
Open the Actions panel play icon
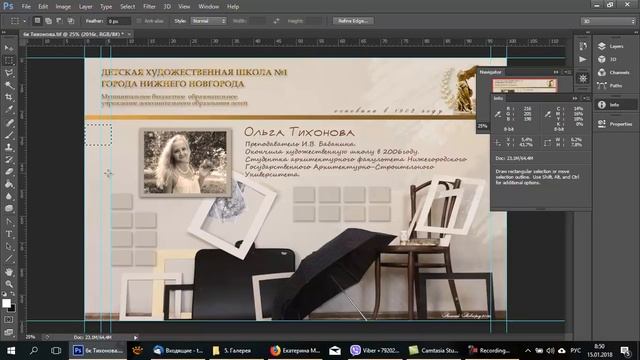pyautogui.click(x=583, y=60)
